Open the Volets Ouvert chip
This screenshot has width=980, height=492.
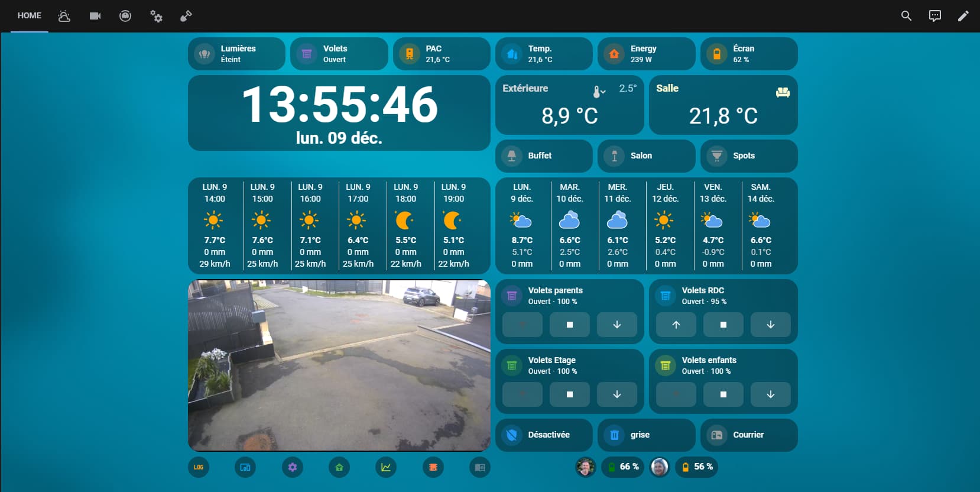339,54
